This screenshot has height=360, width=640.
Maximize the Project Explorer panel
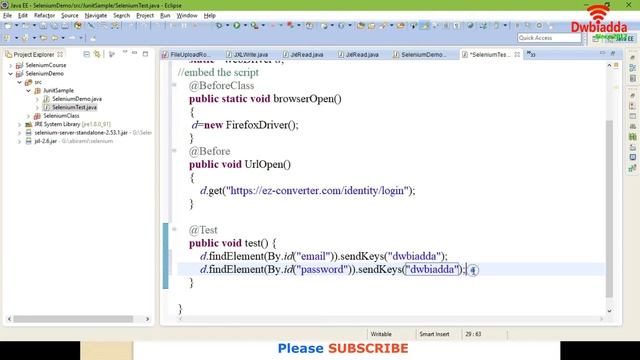point(145,53)
